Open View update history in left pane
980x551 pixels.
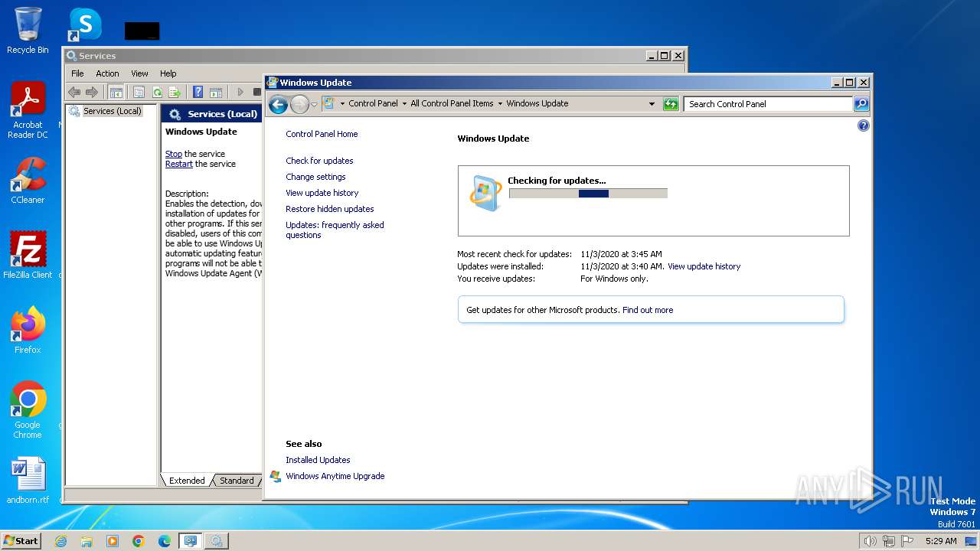click(322, 193)
